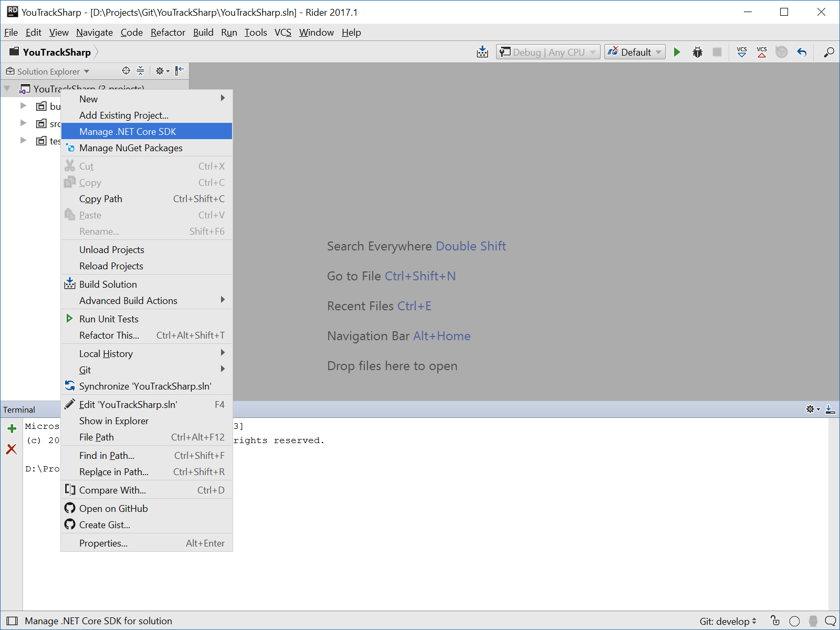Open the Debug | Any CPU configuration dropdown
This screenshot has height=630, width=840.
[x=548, y=52]
